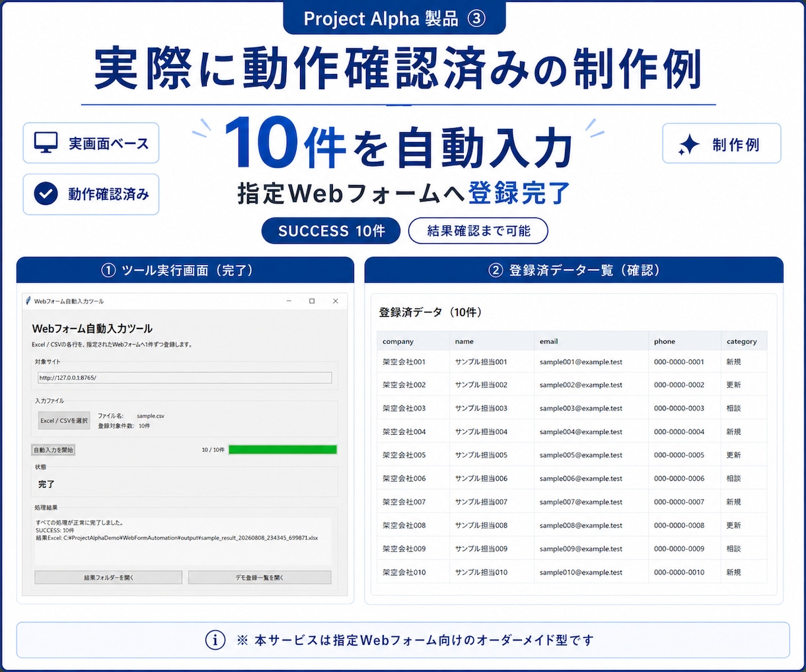Viewport: 806px width, 672px height.
Task: Close the Webフォーム自動入力ツール window
Action: [x=336, y=301]
